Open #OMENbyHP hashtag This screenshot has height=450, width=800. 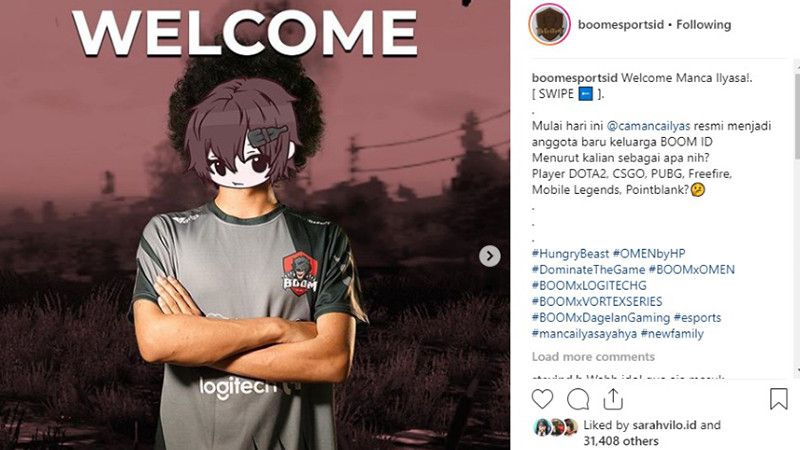[x=649, y=254]
